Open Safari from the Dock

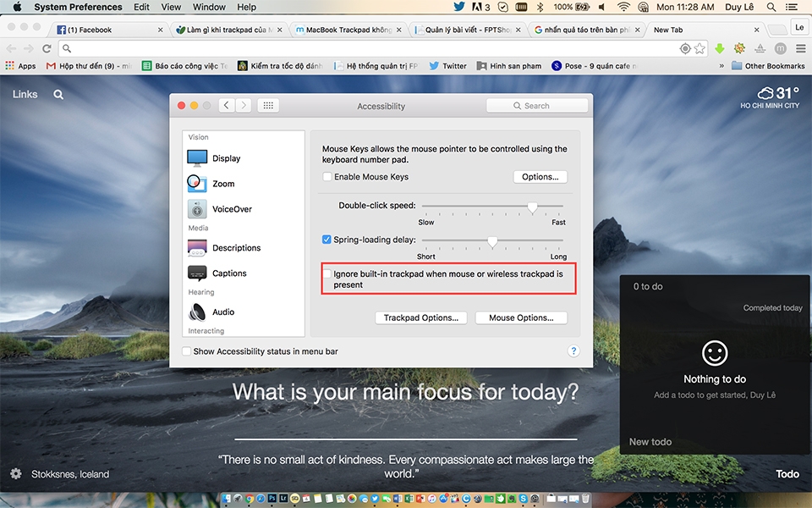click(x=261, y=499)
